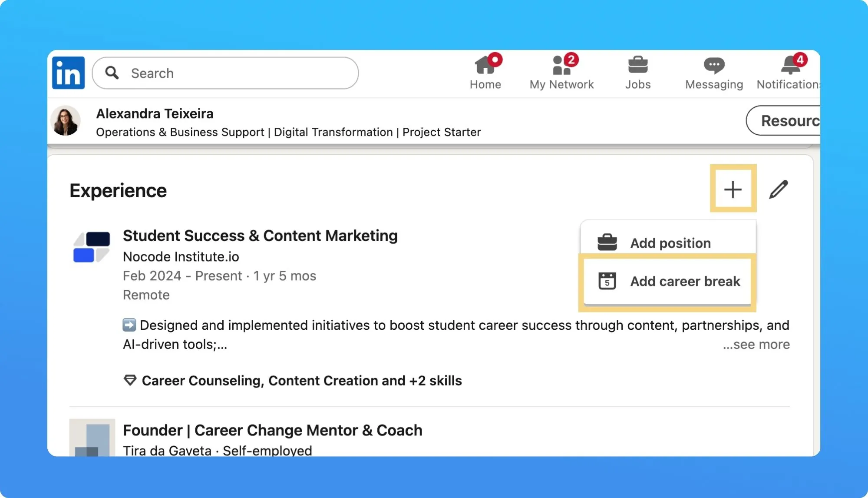Click the profile headline Operations & Business Support
Screen dimensions: 868x498
pos(288,132)
